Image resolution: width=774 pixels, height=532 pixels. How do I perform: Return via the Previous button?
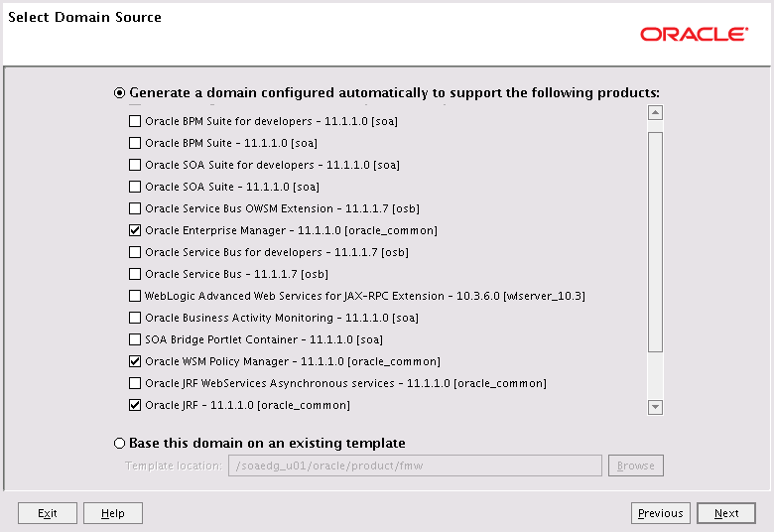(x=661, y=513)
